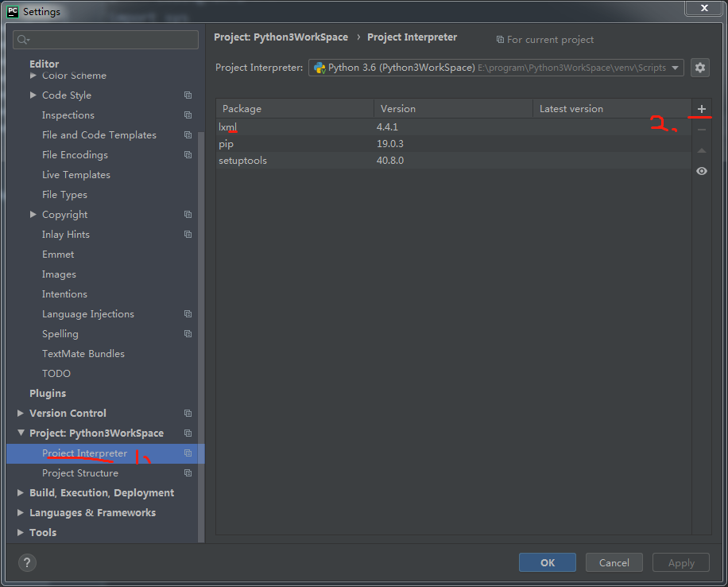
Task: Select Inspections in the settings tree
Action: pyautogui.click(x=68, y=115)
